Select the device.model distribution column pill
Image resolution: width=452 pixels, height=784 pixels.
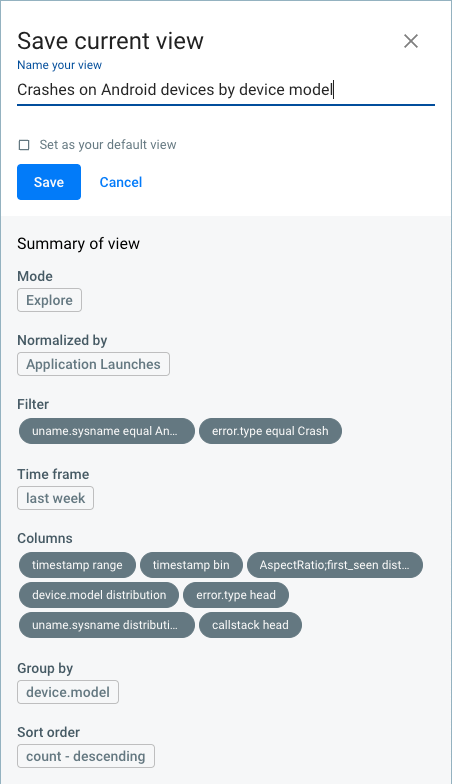(99, 595)
